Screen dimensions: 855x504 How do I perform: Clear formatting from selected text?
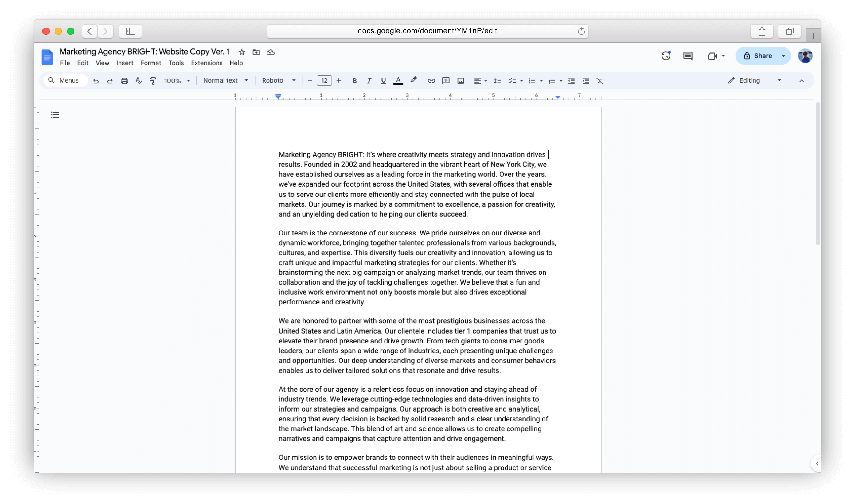click(600, 80)
